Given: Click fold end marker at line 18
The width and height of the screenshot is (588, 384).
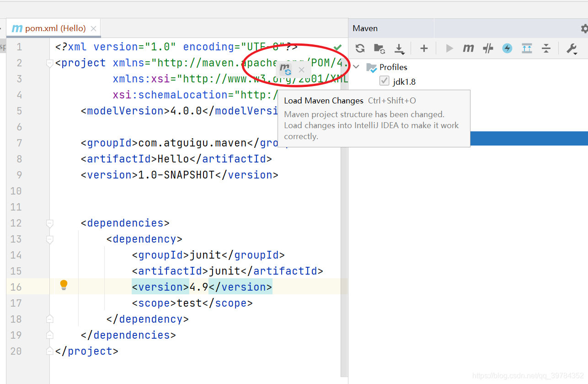Looking at the screenshot, I should click(50, 319).
